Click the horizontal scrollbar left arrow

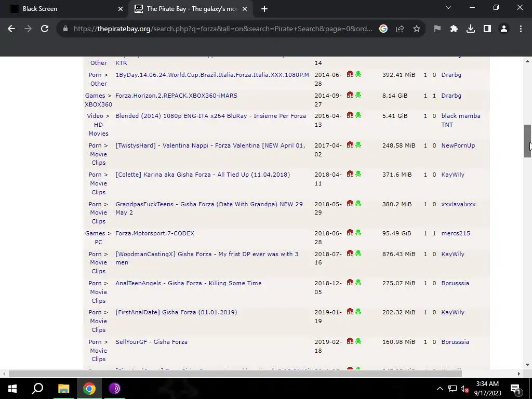4,374
